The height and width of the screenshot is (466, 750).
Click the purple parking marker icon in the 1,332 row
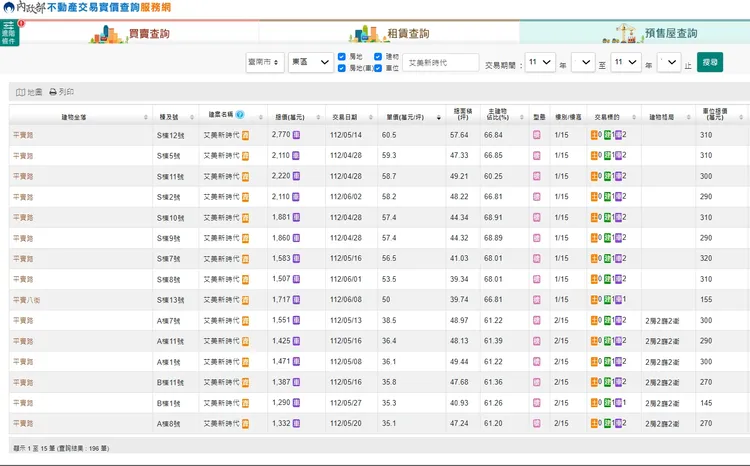pos(618,423)
